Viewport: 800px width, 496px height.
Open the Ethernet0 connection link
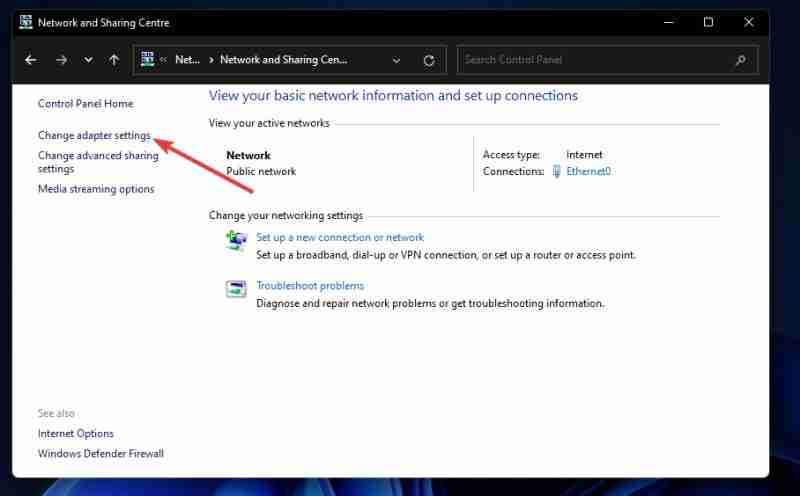coord(588,171)
